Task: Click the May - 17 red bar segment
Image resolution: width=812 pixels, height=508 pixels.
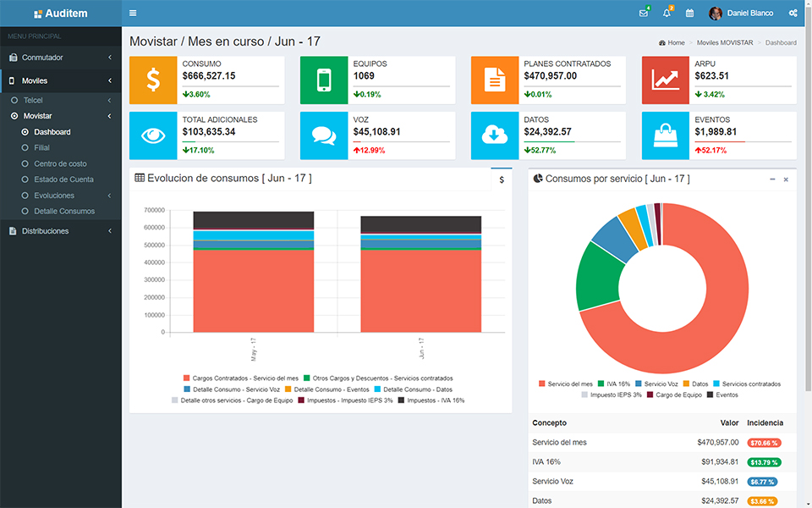Action: coord(253,290)
